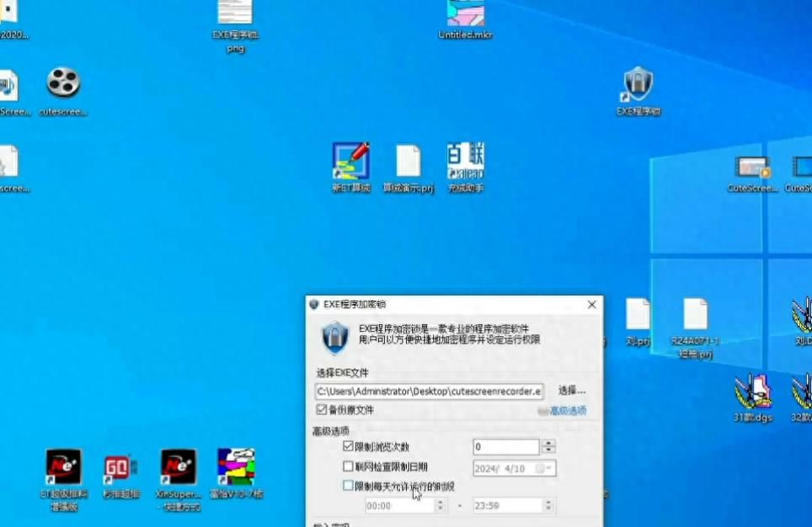Adjust the 23:59 end time spinner

click(x=548, y=505)
